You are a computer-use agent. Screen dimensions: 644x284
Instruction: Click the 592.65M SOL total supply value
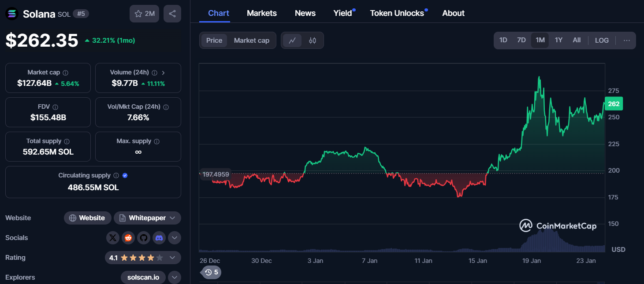[48, 152]
